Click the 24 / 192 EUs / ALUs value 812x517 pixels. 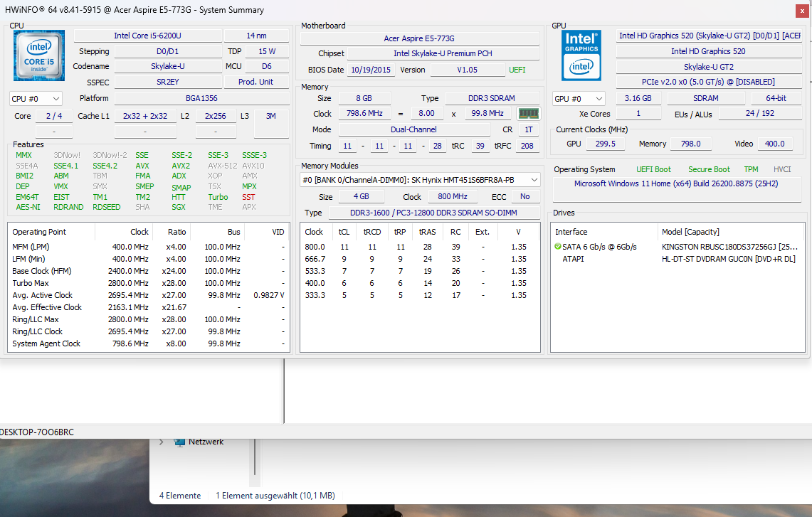(760, 113)
